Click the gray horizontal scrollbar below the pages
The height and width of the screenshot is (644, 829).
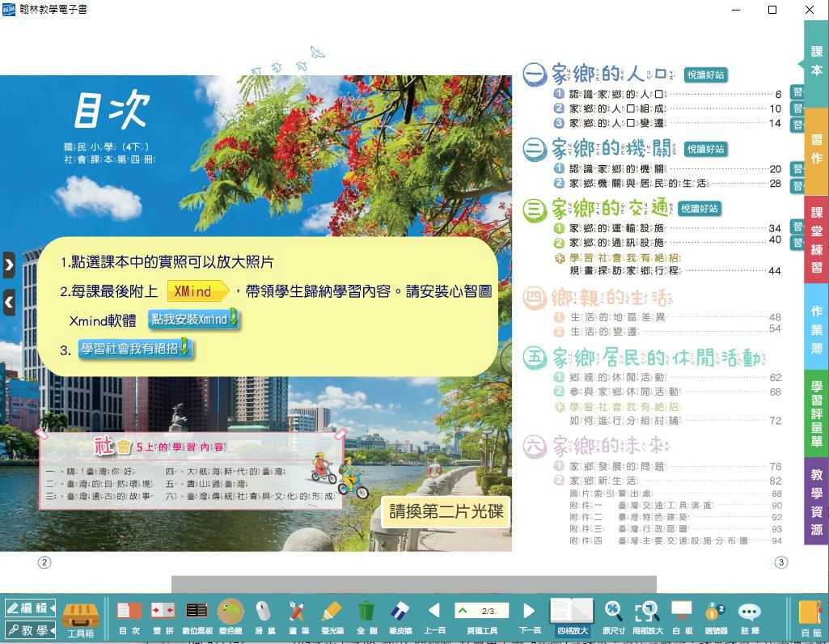tap(413, 583)
